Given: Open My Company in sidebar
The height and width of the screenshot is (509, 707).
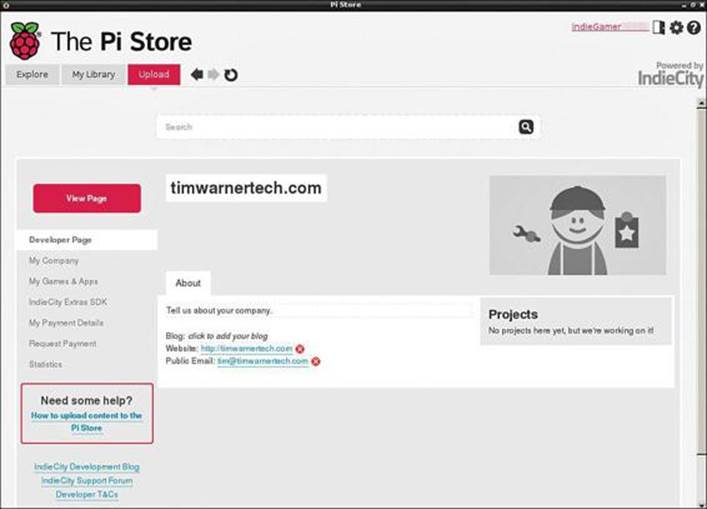Looking at the screenshot, I should [54, 261].
